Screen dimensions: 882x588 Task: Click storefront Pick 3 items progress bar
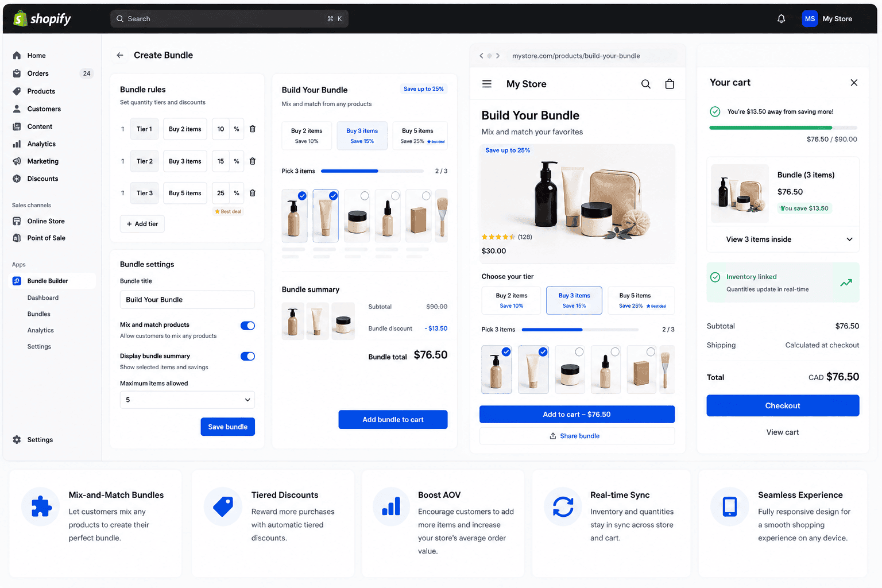tap(580, 330)
